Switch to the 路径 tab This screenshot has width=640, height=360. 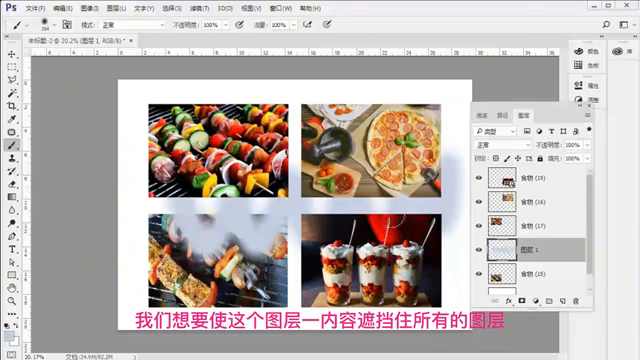tap(502, 116)
